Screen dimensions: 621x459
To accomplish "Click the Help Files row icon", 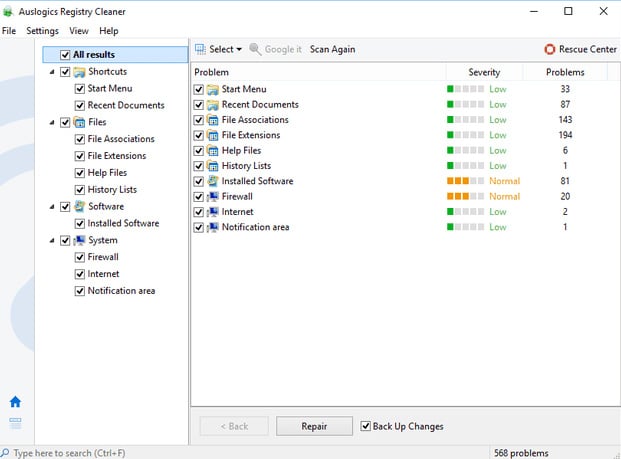I will [213, 151].
